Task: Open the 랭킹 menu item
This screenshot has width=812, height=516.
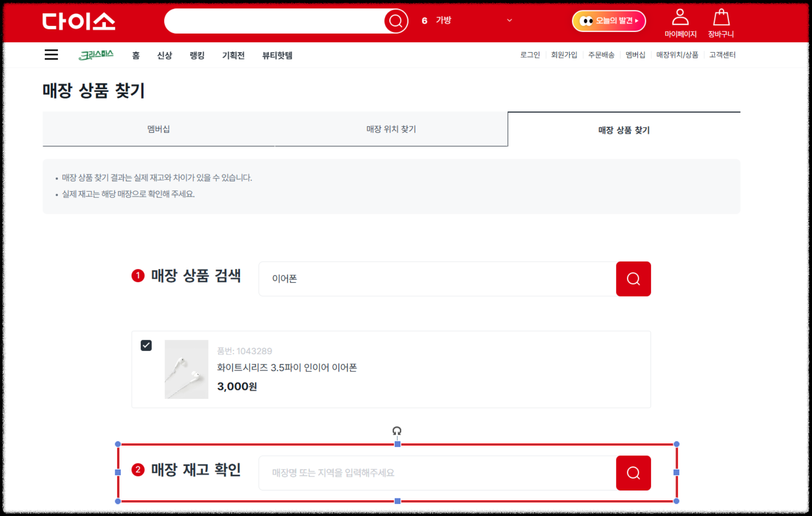Action: tap(197, 55)
